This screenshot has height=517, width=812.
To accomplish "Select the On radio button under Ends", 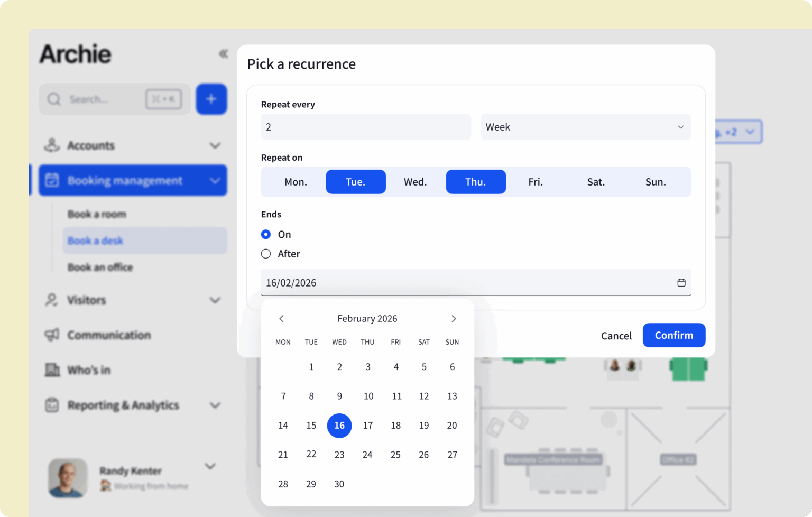I will click(x=265, y=234).
